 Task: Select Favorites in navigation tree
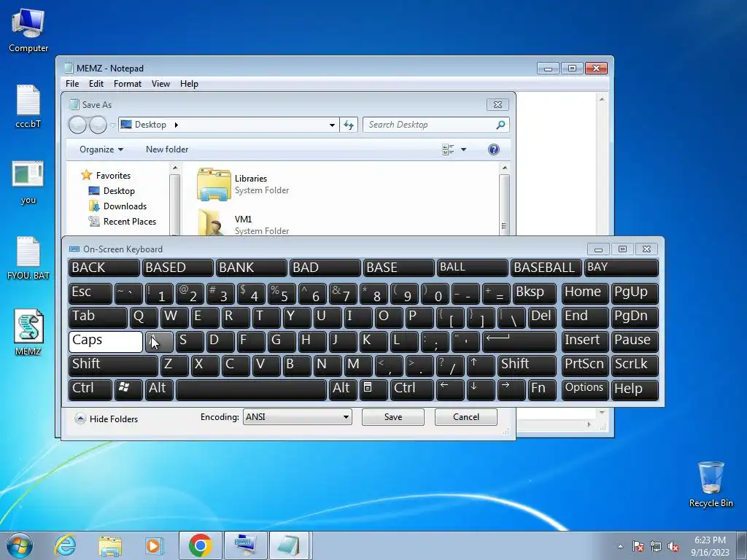[113, 176]
